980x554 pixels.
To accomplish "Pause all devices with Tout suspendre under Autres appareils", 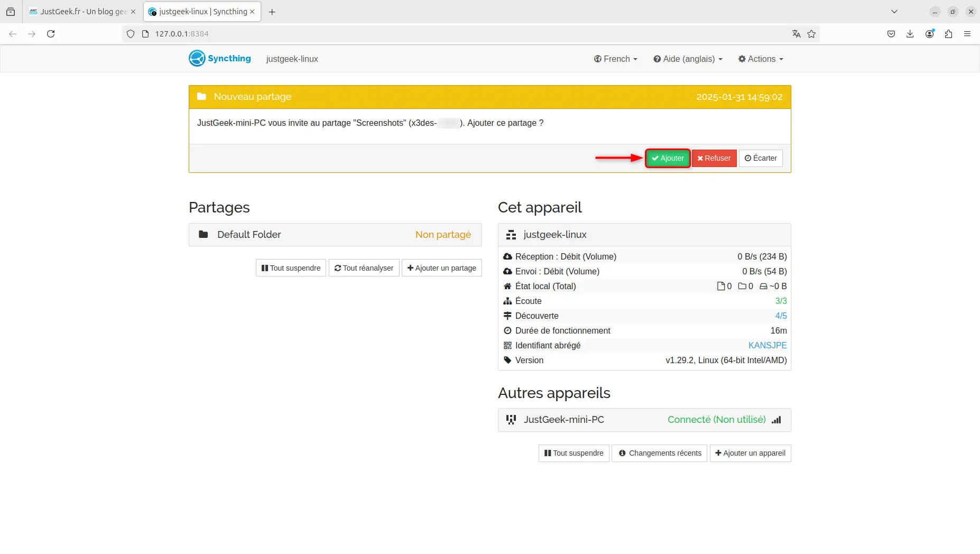I will coord(574,453).
